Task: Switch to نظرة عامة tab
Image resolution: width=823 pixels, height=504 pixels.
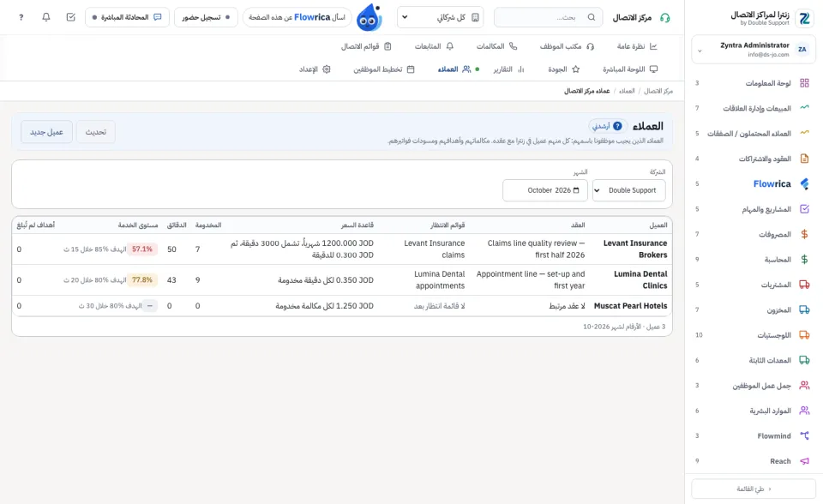Action: click(637, 46)
